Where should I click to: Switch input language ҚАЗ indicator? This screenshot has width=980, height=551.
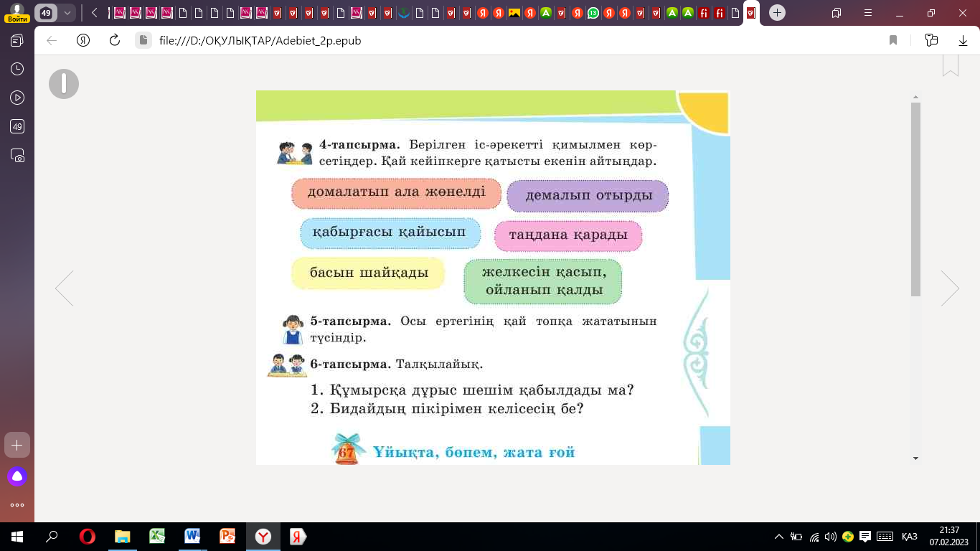910,537
